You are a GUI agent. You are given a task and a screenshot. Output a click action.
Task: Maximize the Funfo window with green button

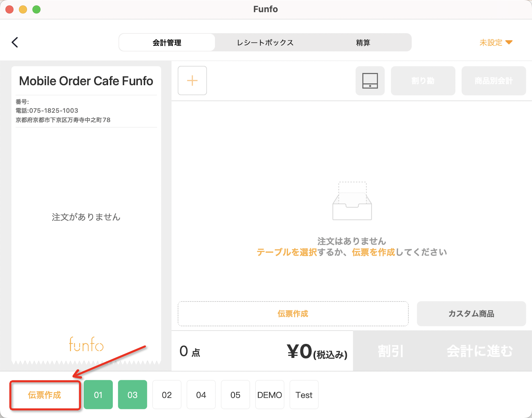tap(36, 9)
